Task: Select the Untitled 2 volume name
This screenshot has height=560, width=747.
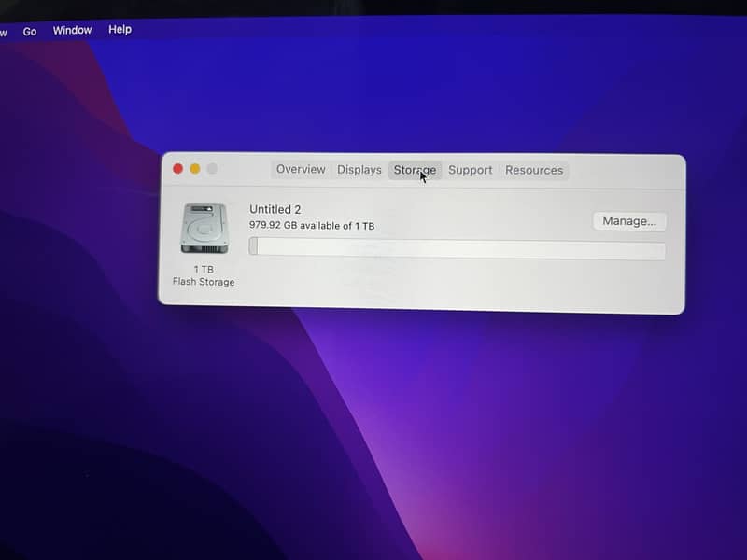Action: [275, 209]
